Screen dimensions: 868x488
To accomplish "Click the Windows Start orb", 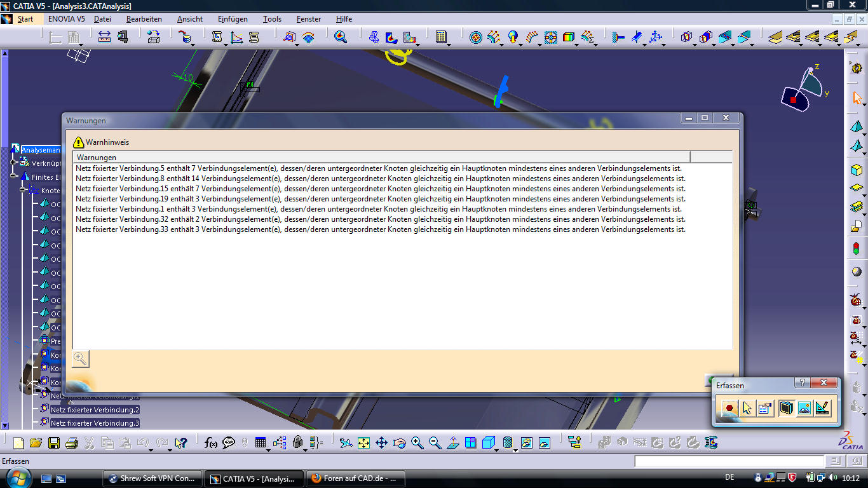I will click(x=18, y=477).
